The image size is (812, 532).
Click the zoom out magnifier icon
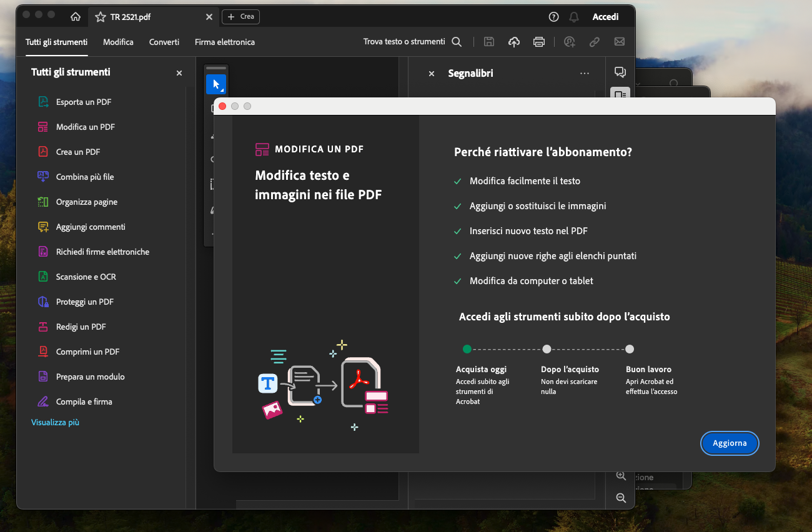point(621,498)
